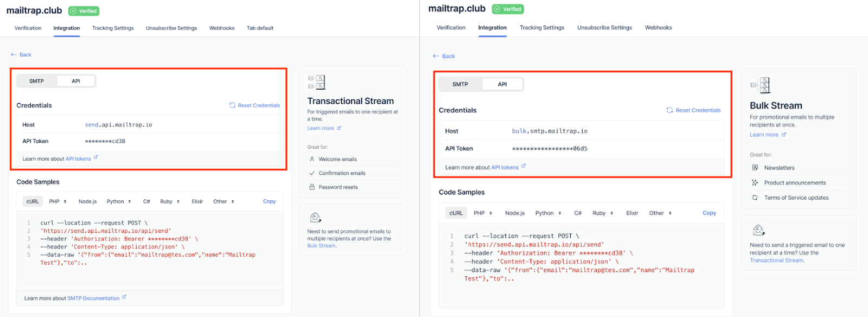This screenshot has height=317, width=868.
Task: Click external-link icon by Bulk Stream Learn more
Action: pos(784,135)
